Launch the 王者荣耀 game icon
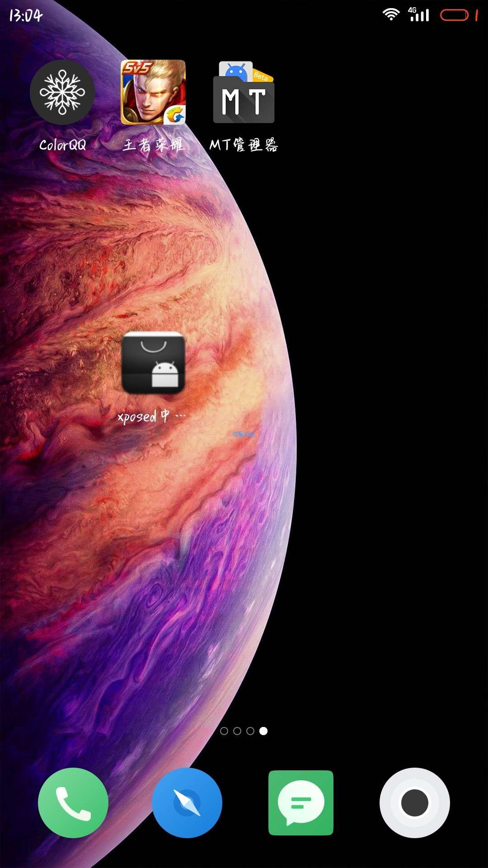This screenshot has height=868, width=488. pos(153,92)
